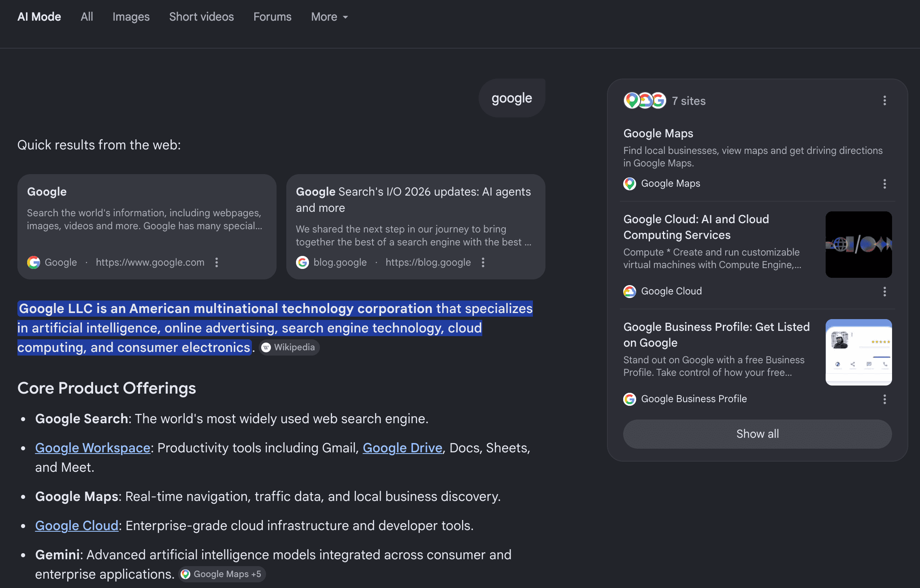Click the https://www.google.com URL text
This screenshot has height=588, width=920.
click(x=150, y=262)
